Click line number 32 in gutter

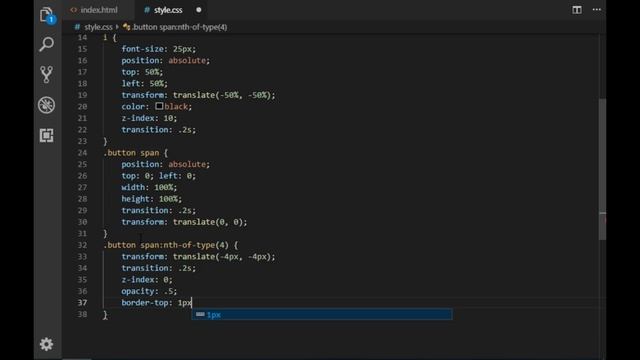(x=82, y=245)
